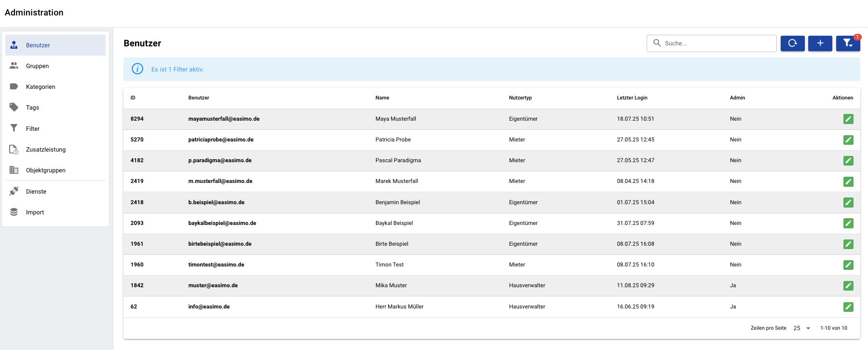
Task: Click the Zusatzleistung document icon
Action: (x=14, y=149)
